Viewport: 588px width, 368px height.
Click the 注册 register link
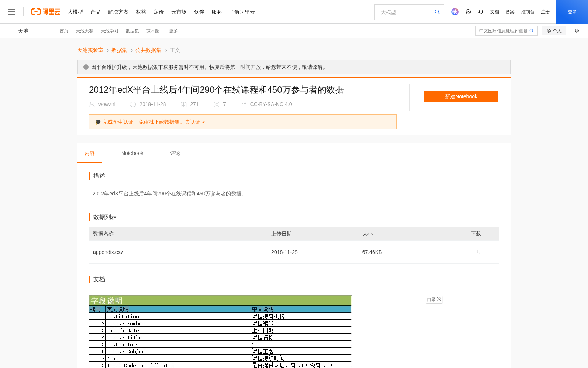(545, 12)
